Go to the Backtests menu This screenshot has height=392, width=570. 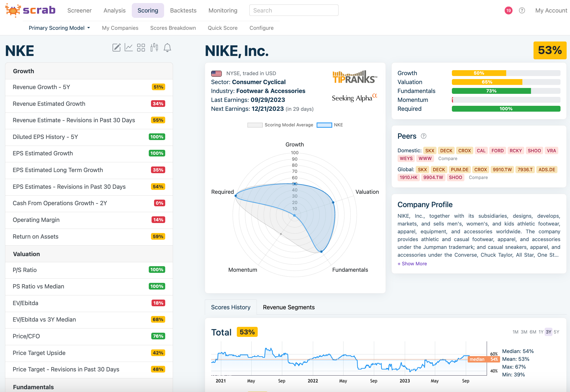pyautogui.click(x=183, y=11)
